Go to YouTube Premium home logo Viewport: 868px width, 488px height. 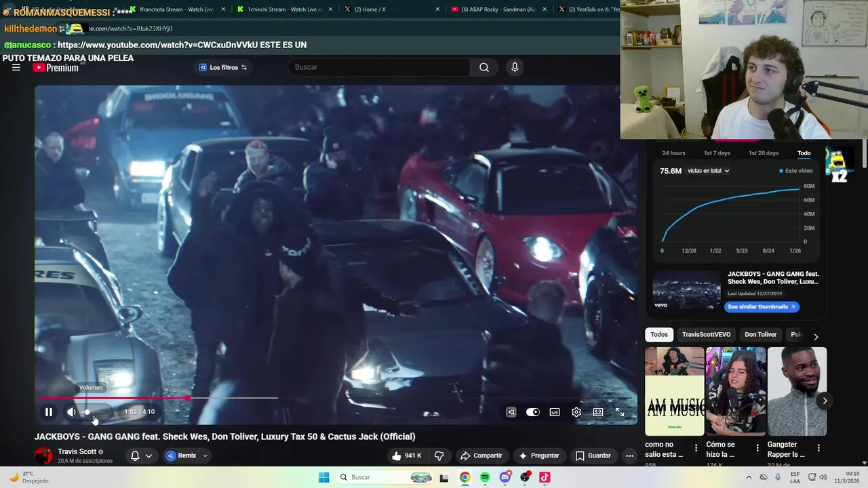56,67
